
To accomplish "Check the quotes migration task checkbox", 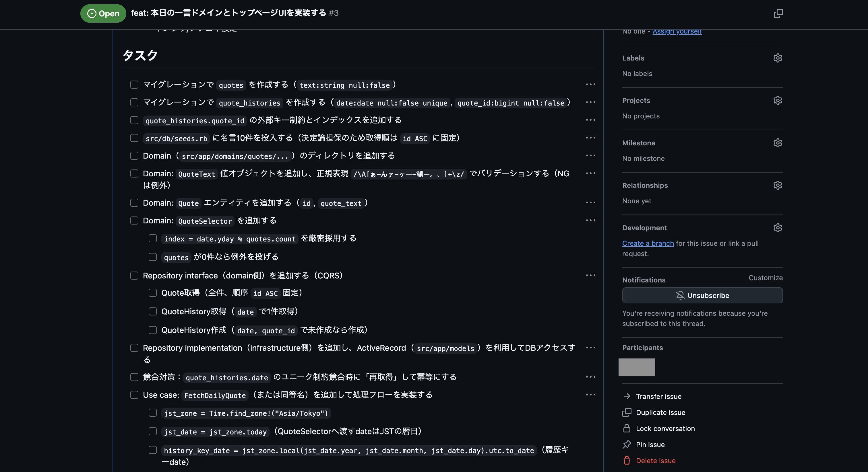I will 134,85.
